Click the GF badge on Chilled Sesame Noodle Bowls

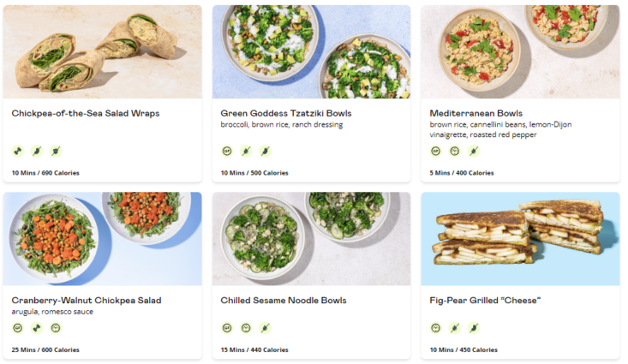pyautogui.click(x=227, y=327)
